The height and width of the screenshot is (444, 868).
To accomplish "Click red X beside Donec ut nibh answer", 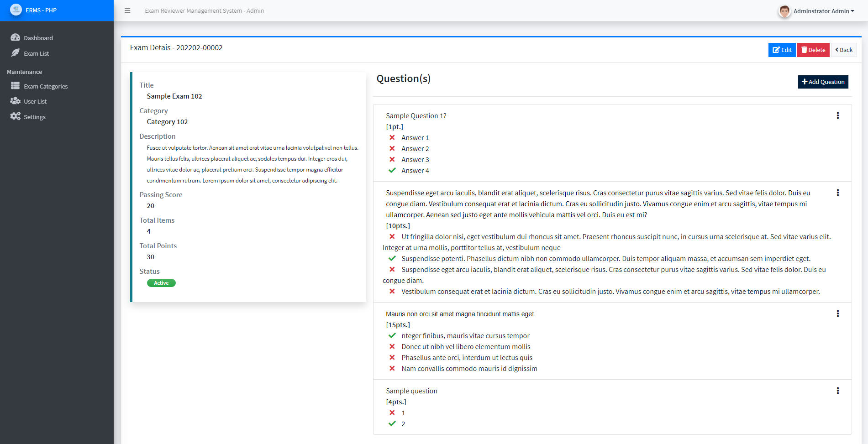I will (x=392, y=347).
